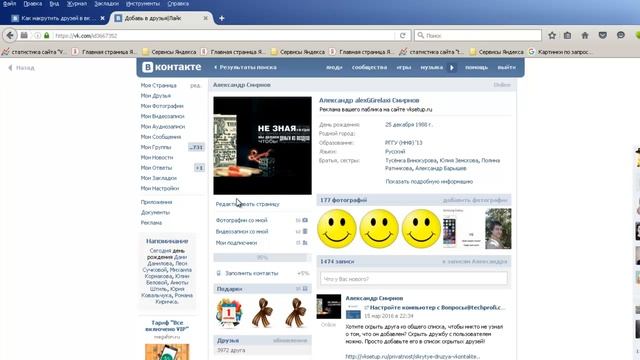The image size is (640, 360).
Task: Expand the header menu arrow after музыка
Action: 452,67
